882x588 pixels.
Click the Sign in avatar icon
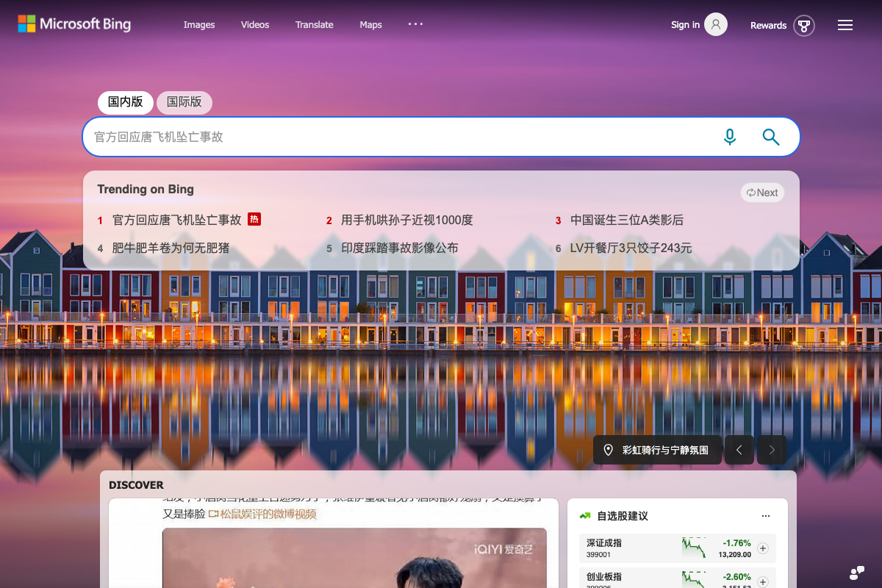click(x=715, y=25)
